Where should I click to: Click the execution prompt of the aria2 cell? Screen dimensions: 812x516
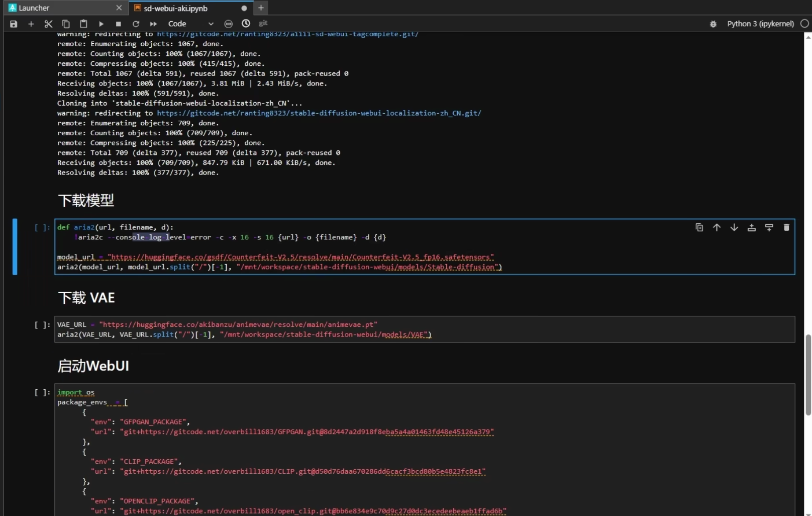click(42, 227)
